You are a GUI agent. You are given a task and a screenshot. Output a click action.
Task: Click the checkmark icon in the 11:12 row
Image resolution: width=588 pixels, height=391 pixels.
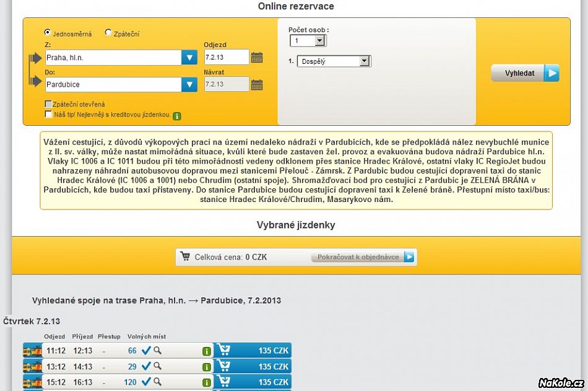point(146,351)
